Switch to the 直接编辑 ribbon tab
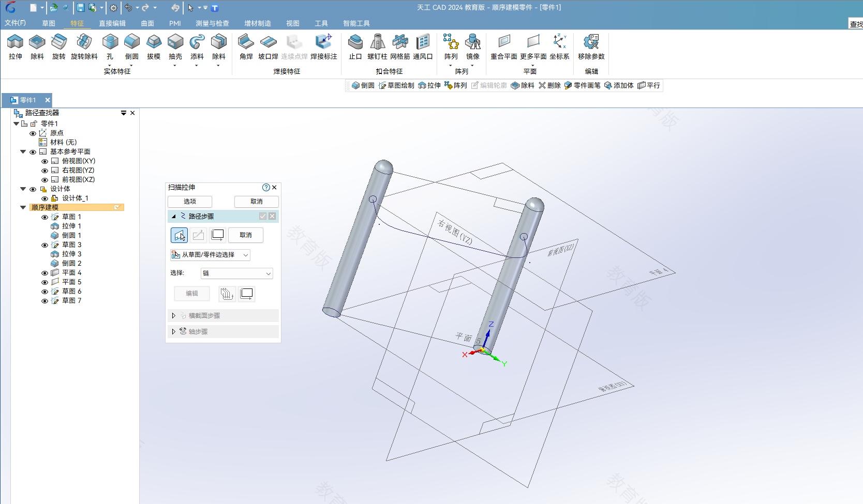 [x=112, y=23]
